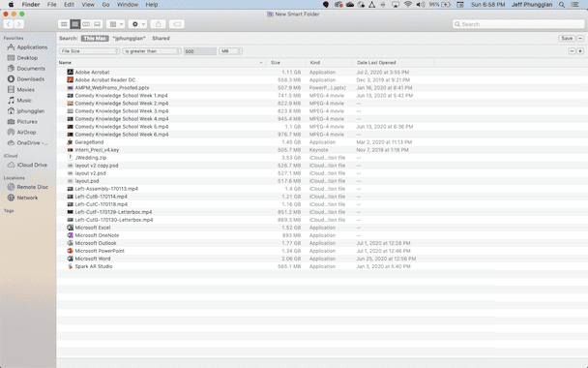This screenshot has height=368, width=588.
Task: Open Pictures in the sidebar
Action: pyautogui.click(x=22, y=122)
